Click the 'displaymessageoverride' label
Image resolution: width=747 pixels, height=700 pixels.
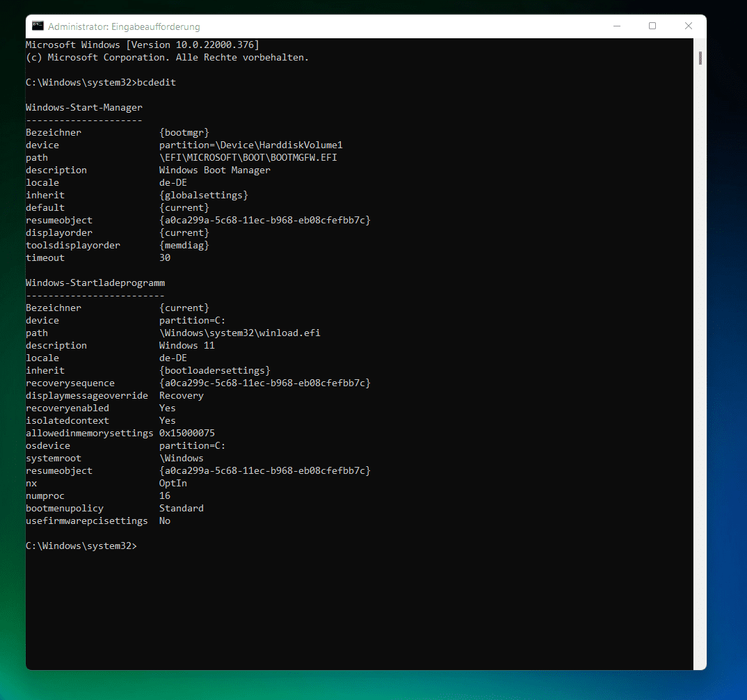pyautogui.click(x=87, y=395)
